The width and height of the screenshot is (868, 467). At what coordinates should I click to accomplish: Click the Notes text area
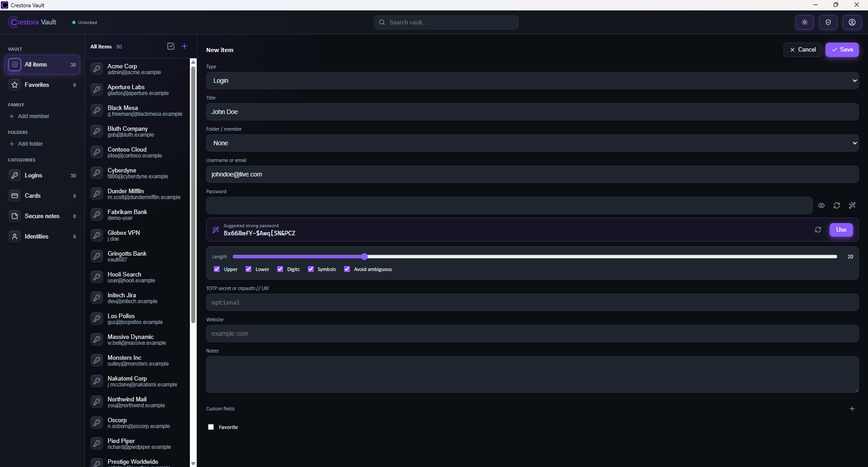[x=532, y=374]
